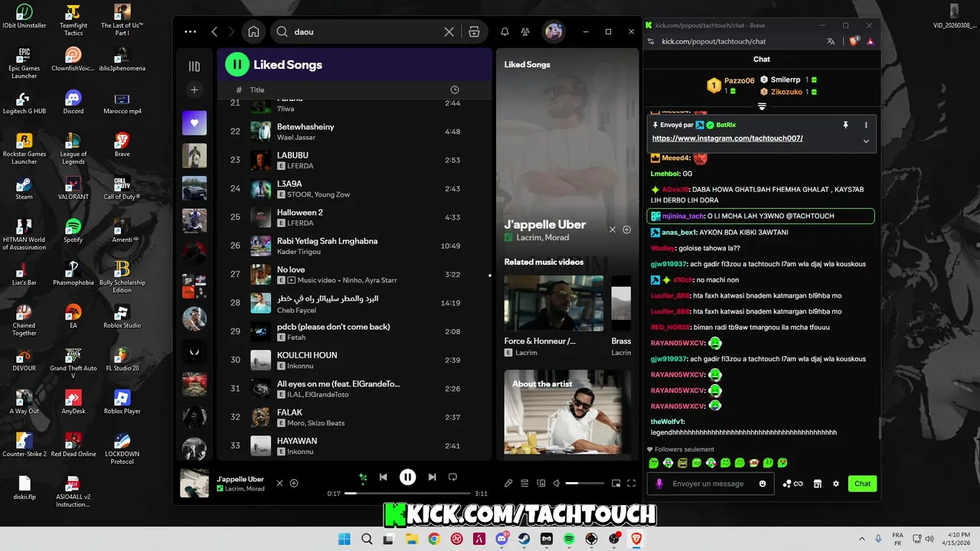The image size is (980, 551).
Task: Add to playlist icon in Now Playing panel
Action: coord(627,230)
